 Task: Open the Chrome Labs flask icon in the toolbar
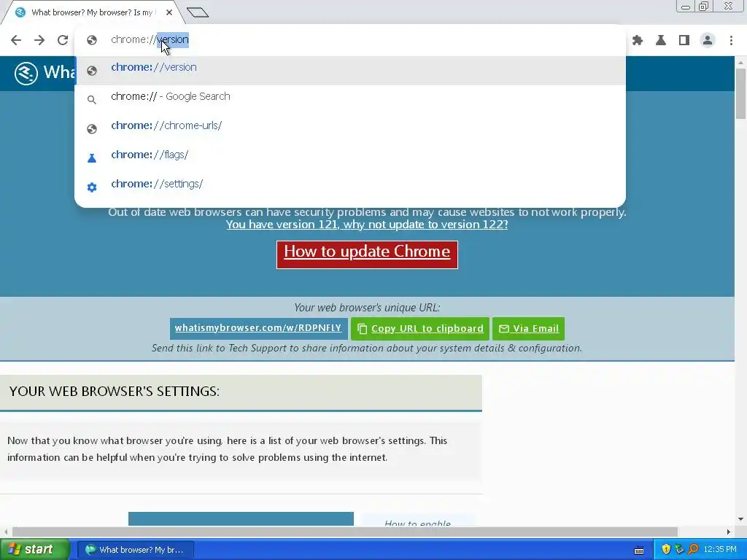[x=661, y=41]
